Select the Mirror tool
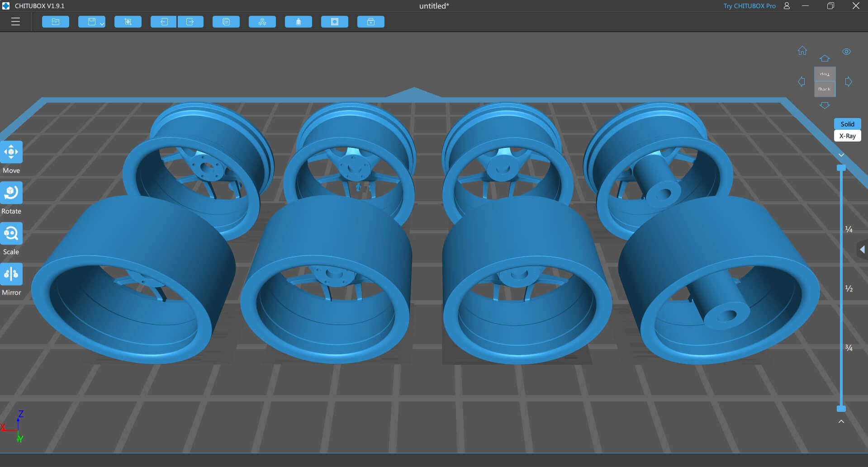Viewport: 868px width, 467px height. (x=11, y=274)
